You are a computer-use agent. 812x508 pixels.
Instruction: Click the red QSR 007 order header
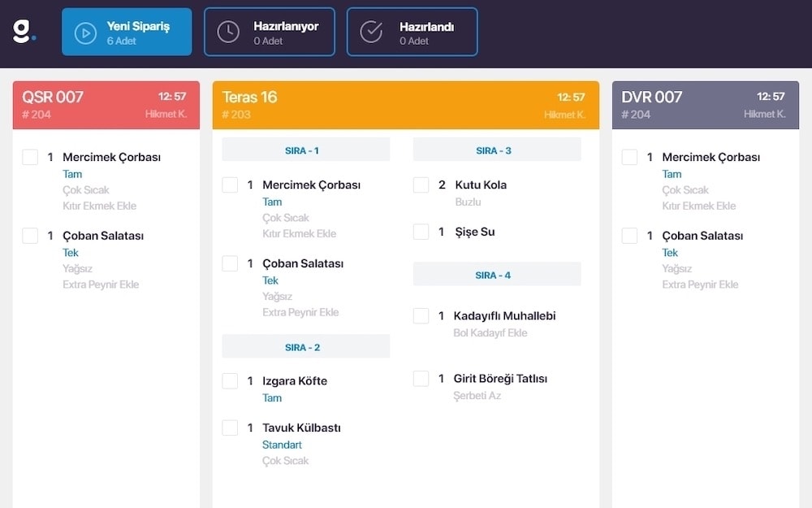tap(106, 105)
